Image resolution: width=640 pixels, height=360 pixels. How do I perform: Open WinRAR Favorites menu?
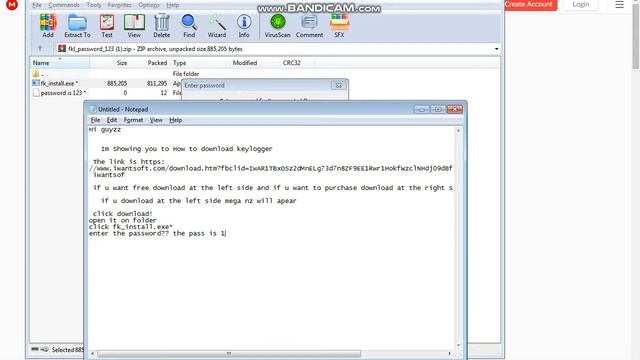coord(120,5)
